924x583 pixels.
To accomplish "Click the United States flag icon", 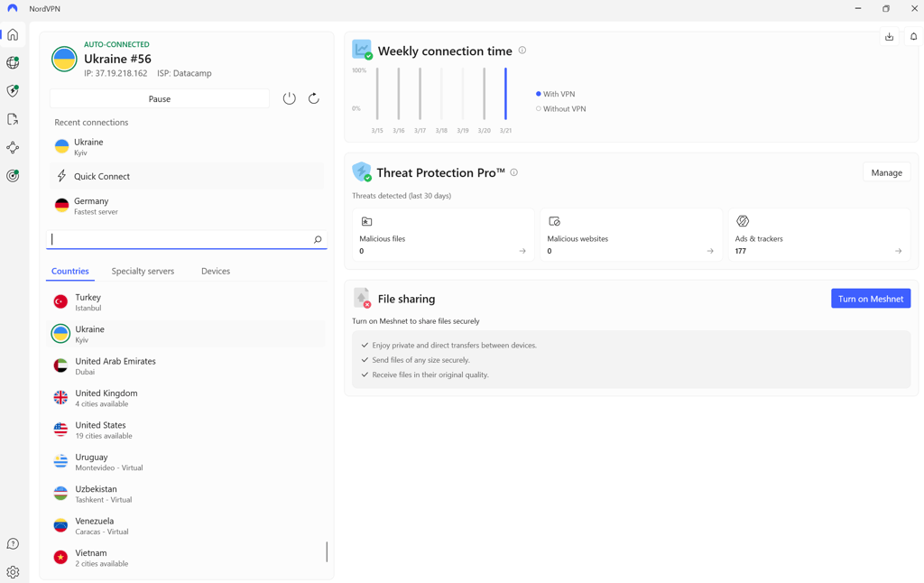I will 60,430.
